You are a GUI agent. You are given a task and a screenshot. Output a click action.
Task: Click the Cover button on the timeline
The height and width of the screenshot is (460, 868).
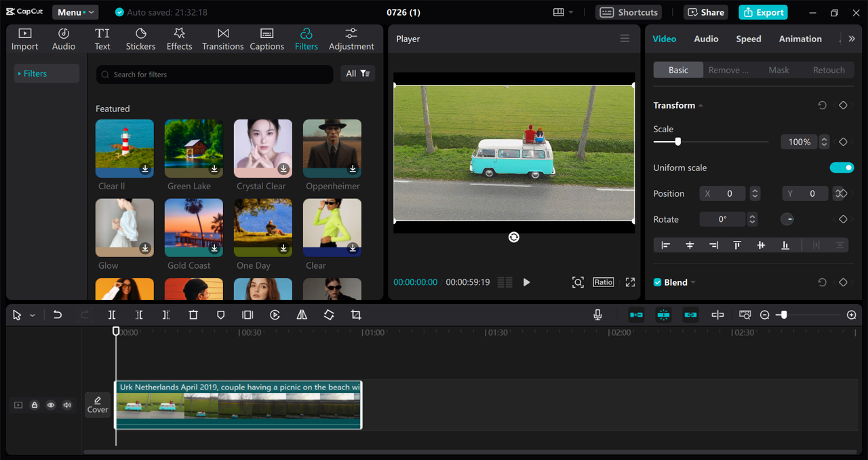98,405
